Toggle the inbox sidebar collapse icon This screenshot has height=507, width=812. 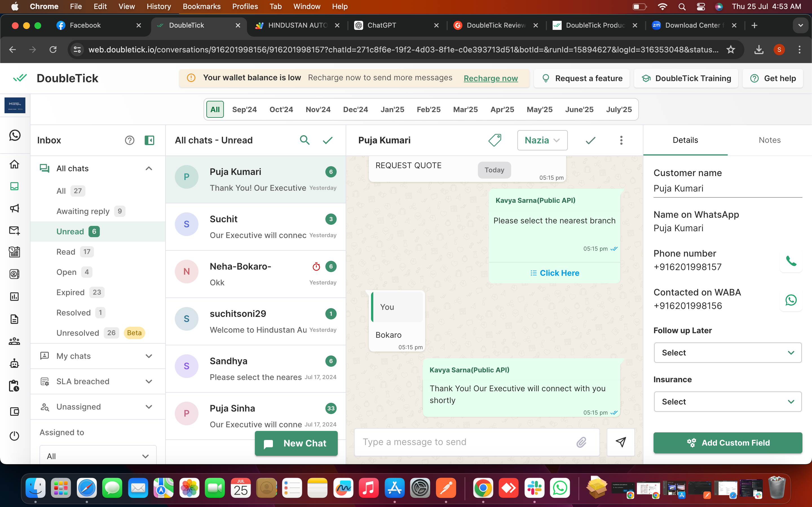[x=149, y=140]
